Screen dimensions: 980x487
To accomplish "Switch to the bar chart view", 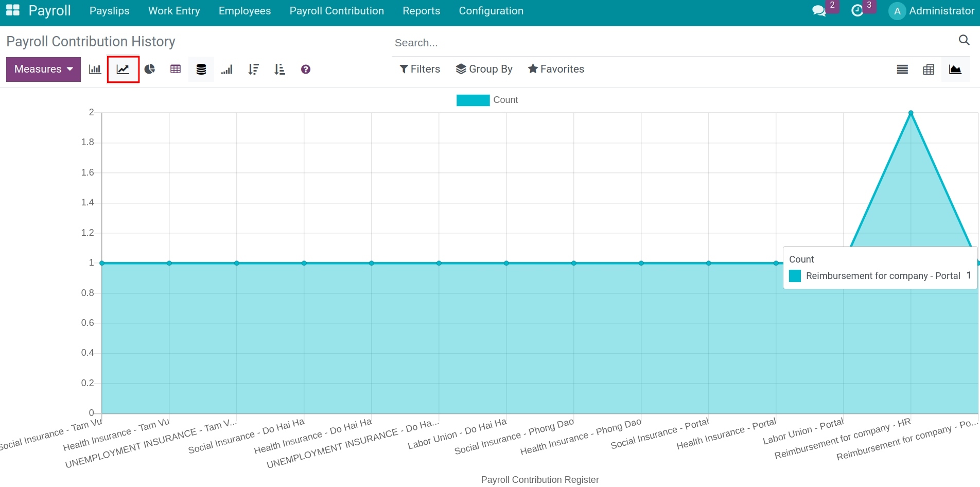I will pos(94,69).
